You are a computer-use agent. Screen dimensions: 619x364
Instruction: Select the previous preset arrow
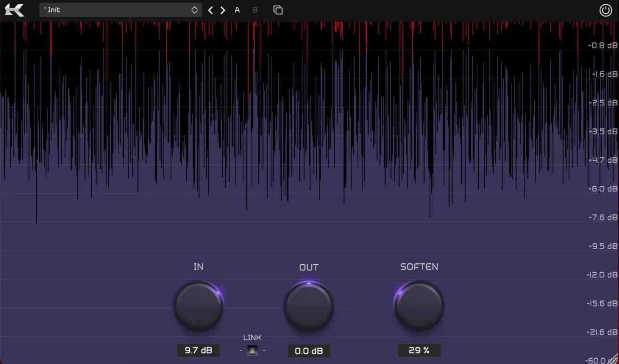pos(210,10)
